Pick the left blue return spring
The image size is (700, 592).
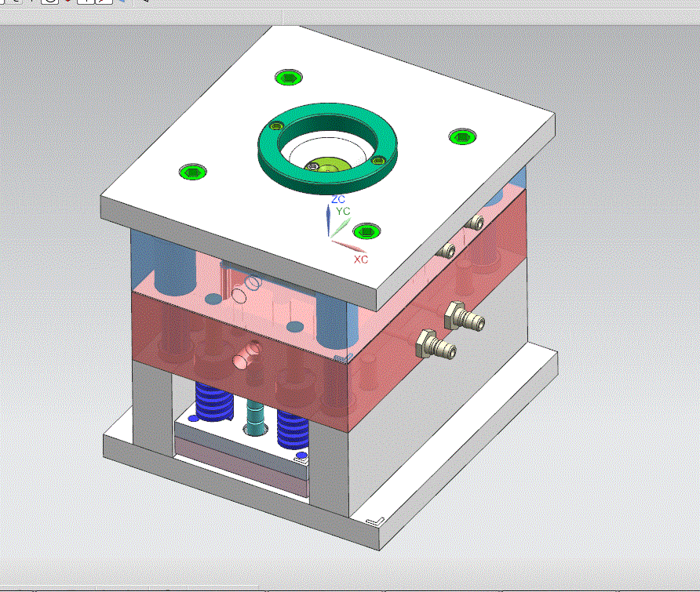click(213, 401)
